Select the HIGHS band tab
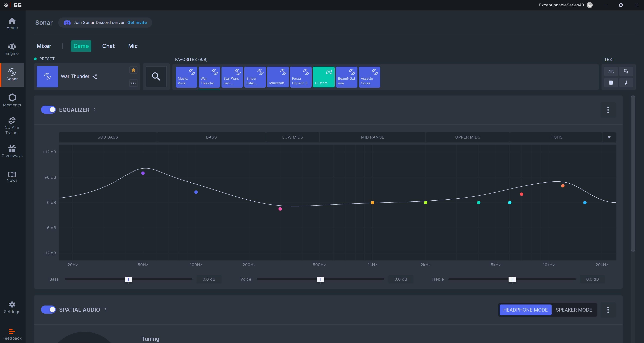The width and height of the screenshot is (644, 343). (x=556, y=137)
